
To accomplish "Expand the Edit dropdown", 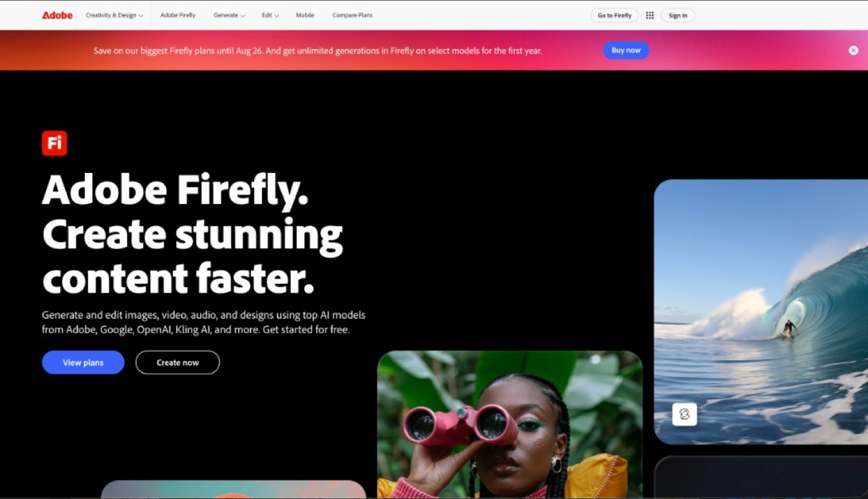I will point(270,15).
